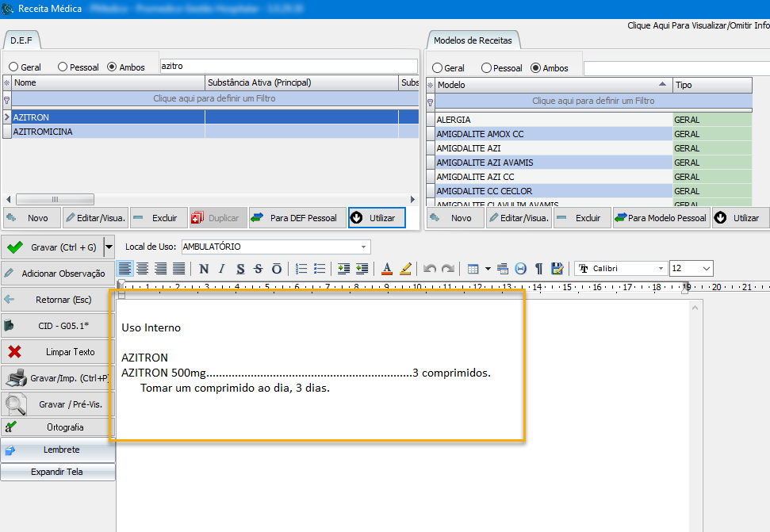Viewport: 770px width, 532px height.
Task: Show paragraph marks with pilcrow icon
Action: point(538,269)
